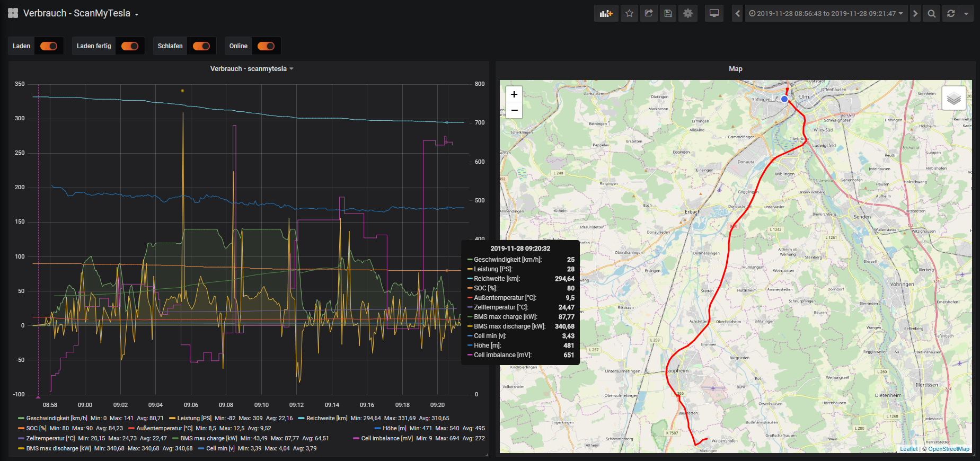Open the Leaflet attribution link
Viewport: 980px width, 461px height.
tap(908, 449)
